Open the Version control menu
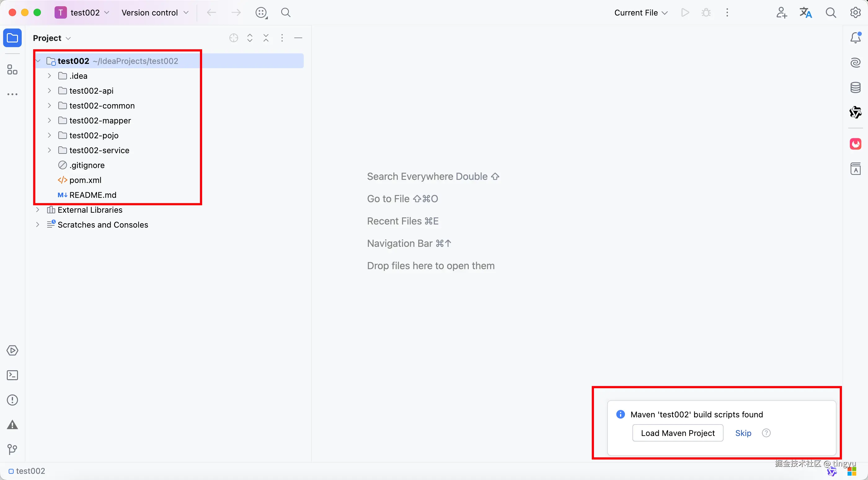Screen dimensions: 868x480 (155, 13)
